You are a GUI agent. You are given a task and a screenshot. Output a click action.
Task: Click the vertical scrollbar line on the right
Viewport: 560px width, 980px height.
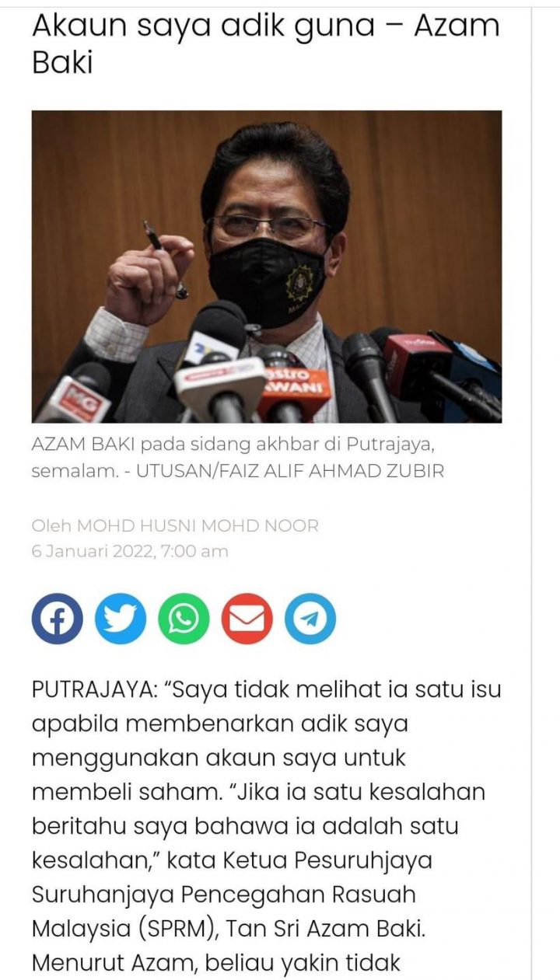coord(532,490)
